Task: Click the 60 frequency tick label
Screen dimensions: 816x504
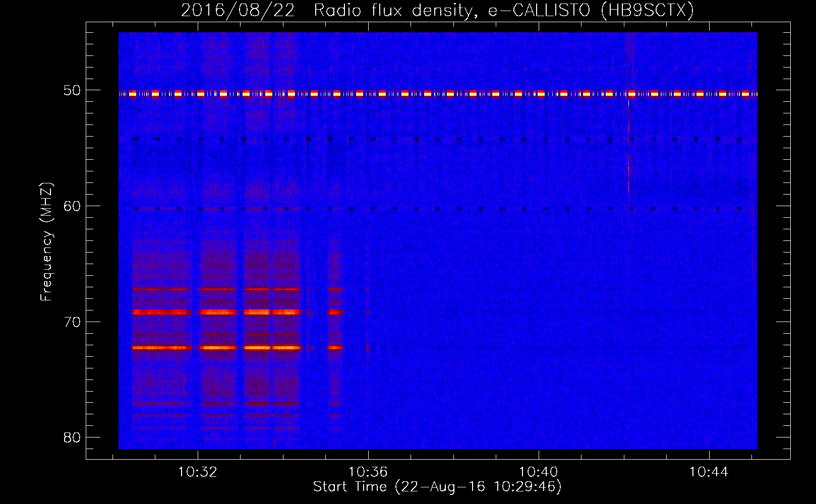Action: point(72,206)
